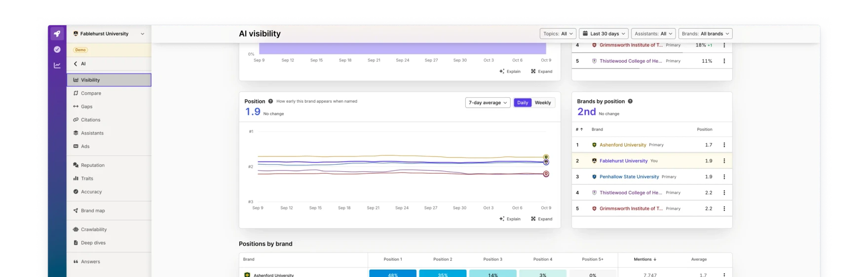Open Grimmsworth Institute link in the position table

click(631, 208)
